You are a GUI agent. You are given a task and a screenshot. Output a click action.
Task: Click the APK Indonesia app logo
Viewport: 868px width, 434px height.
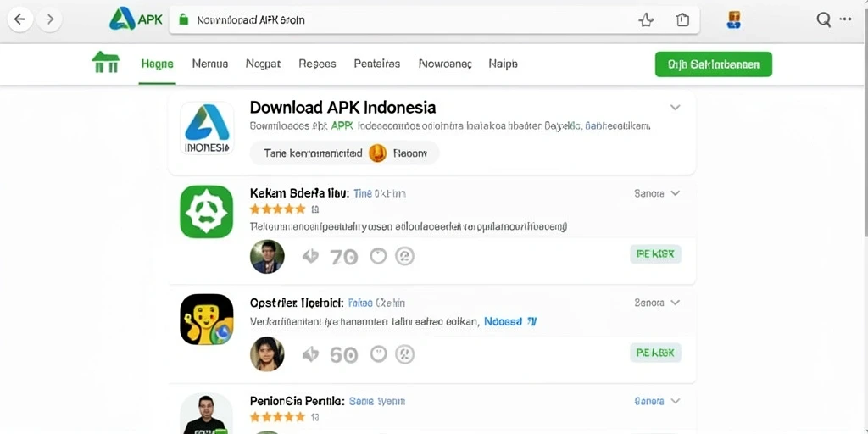(207, 128)
